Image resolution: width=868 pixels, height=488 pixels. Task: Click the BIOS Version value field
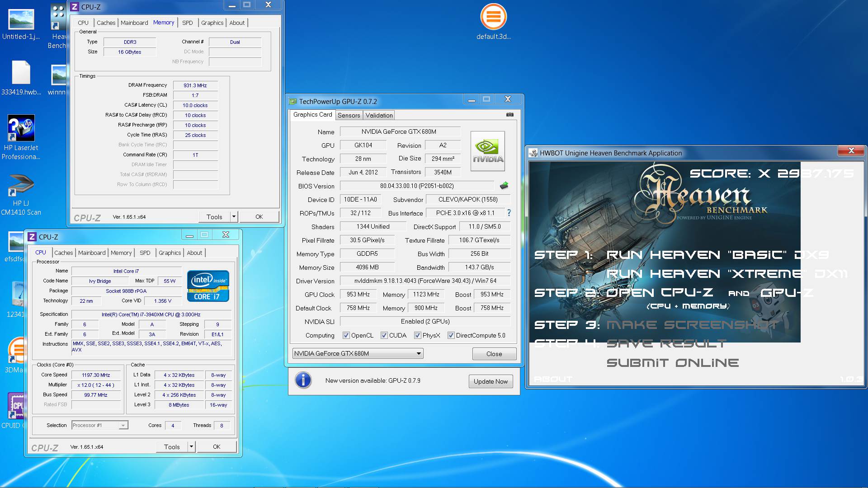tap(417, 186)
